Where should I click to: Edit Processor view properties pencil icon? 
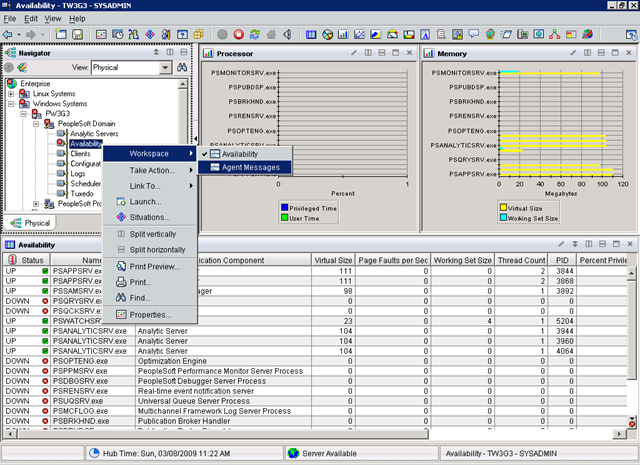coord(354,53)
